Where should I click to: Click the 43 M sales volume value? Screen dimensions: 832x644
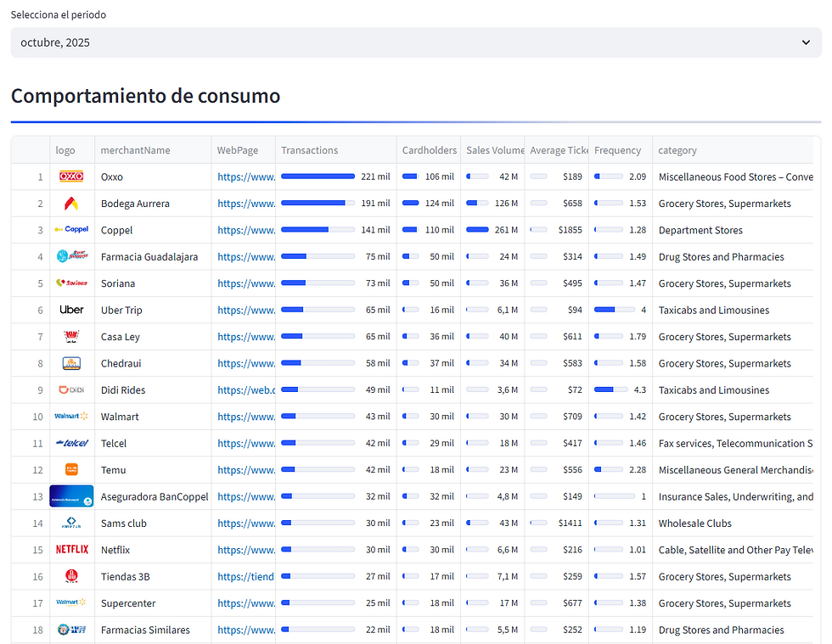tap(509, 523)
